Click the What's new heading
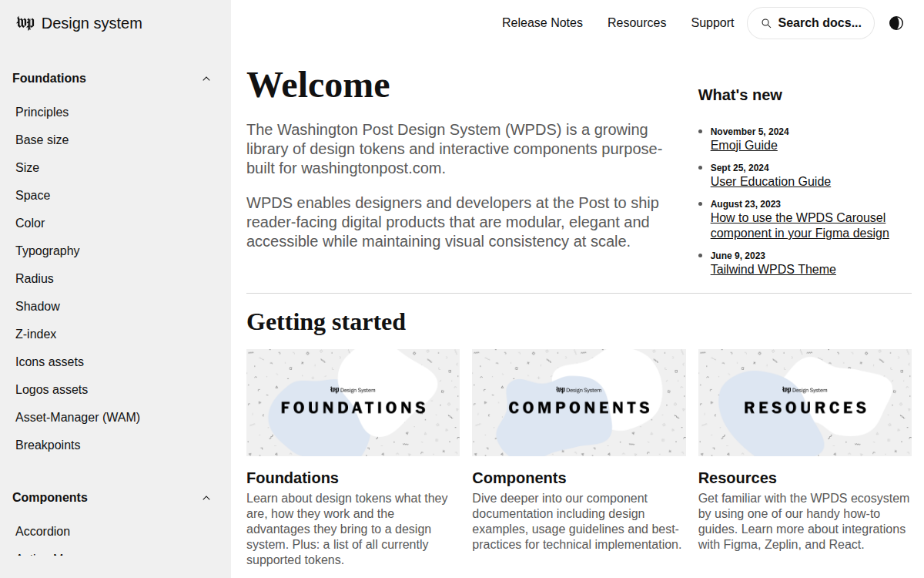Screen dimensions: 924x578 click(740, 95)
